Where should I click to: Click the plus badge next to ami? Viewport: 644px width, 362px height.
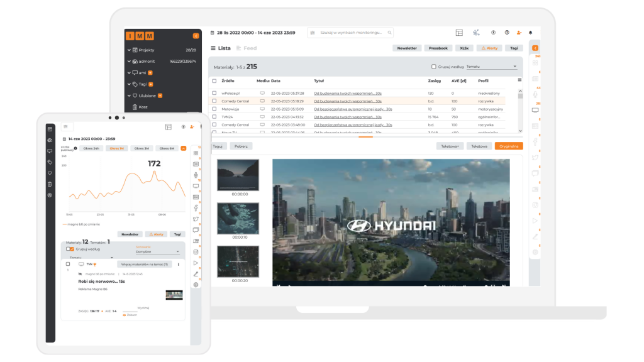click(x=150, y=73)
